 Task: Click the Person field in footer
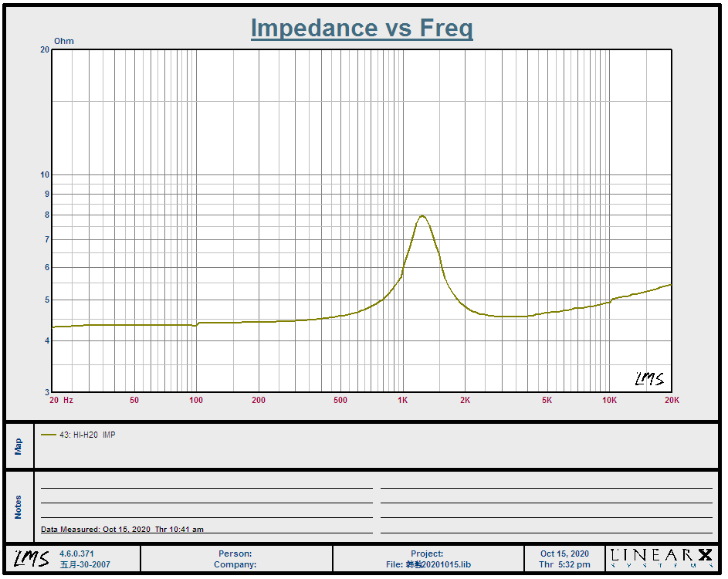click(235, 554)
